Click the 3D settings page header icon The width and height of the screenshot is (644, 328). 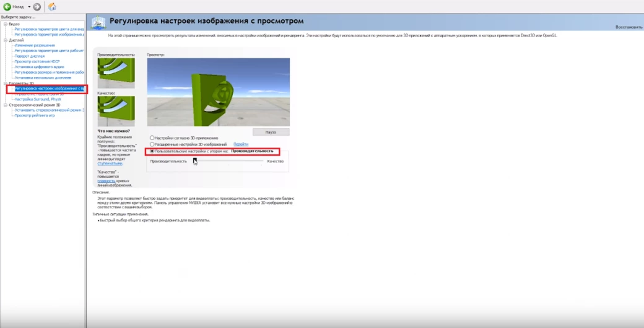click(98, 22)
